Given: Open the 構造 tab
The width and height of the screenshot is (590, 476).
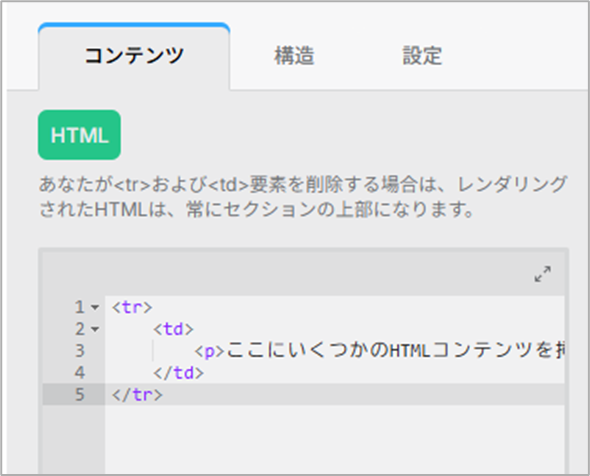Looking at the screenshot, I should click(294, 56).
